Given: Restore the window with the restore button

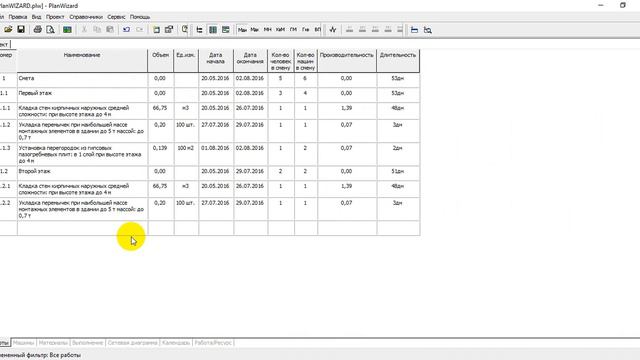Looking at the screenshot, I should click(x=622, y=5).
